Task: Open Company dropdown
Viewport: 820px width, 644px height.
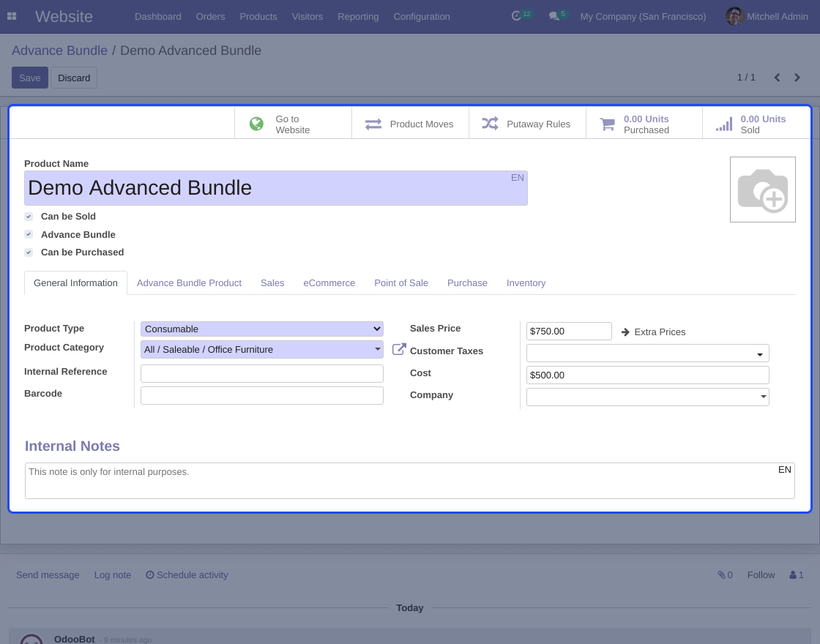Action: [647, 397]
